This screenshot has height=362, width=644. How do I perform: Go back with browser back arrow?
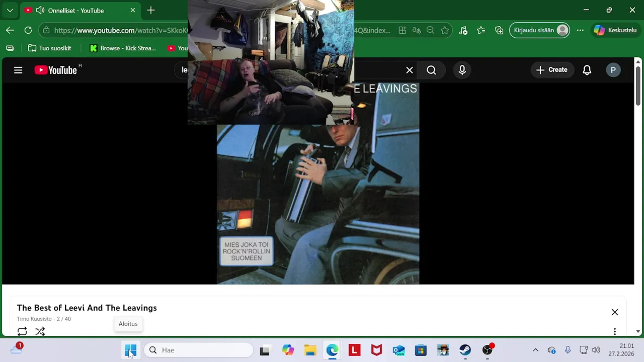(10, 30)
